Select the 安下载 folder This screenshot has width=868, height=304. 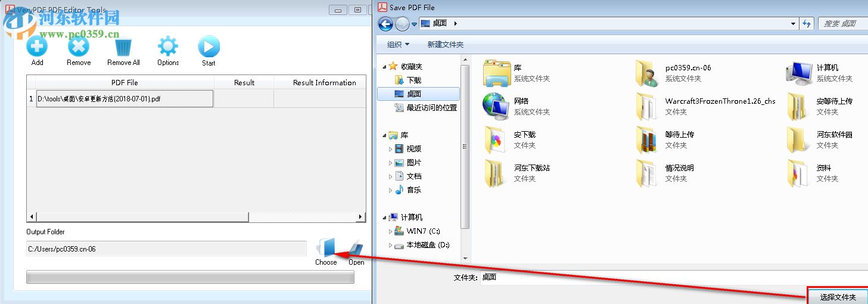(x=496, y=139)
